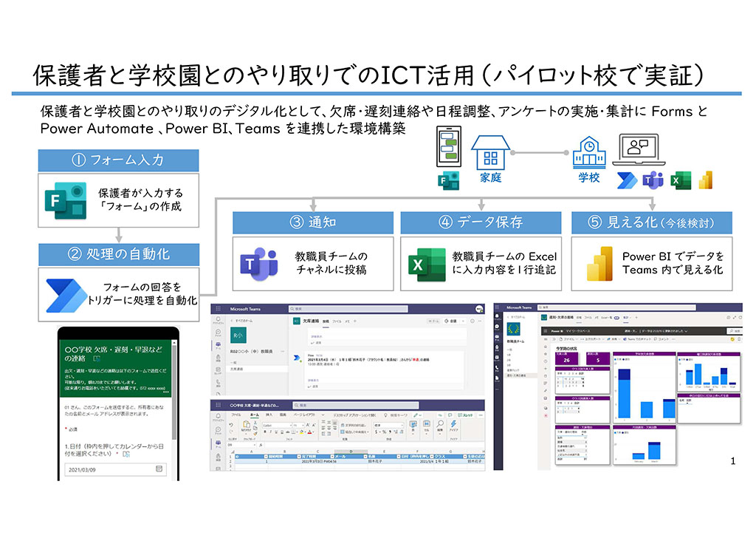Screen dimensions: 756x535
Task: Click the 会議 meeting button in 欠席連絡 channel
Action: coord(450,321)
